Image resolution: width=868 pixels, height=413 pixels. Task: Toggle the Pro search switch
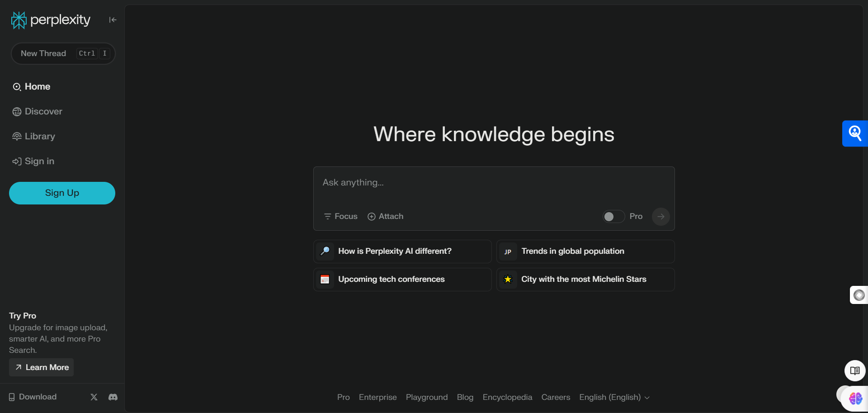click(613, 217)
